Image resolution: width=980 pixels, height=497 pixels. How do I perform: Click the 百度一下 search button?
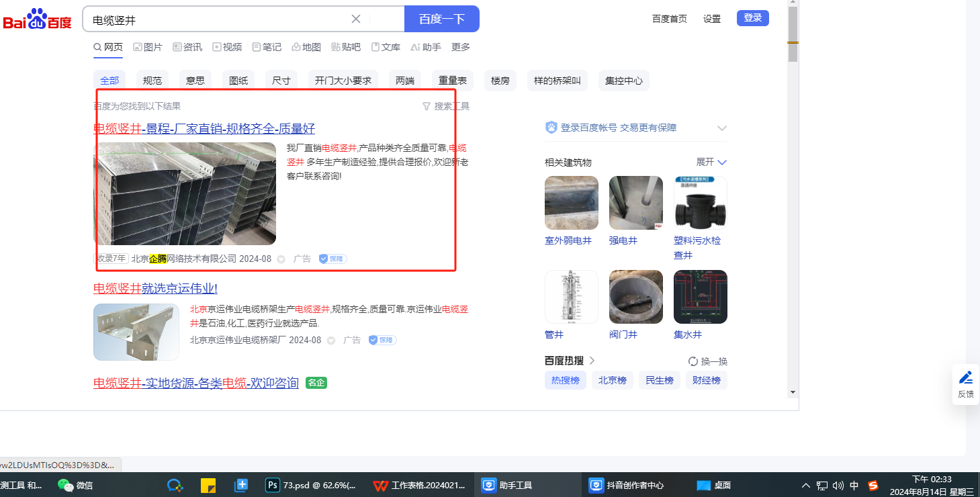[x=442, y=19]
